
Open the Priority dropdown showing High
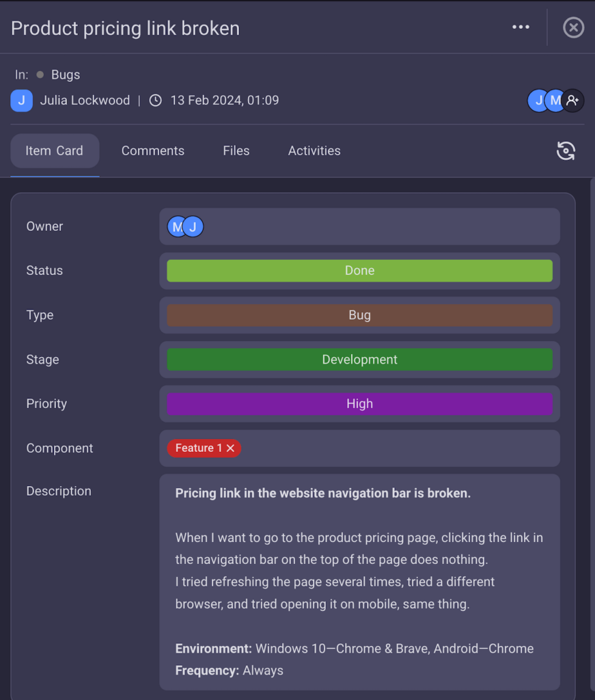click(359, 404)
